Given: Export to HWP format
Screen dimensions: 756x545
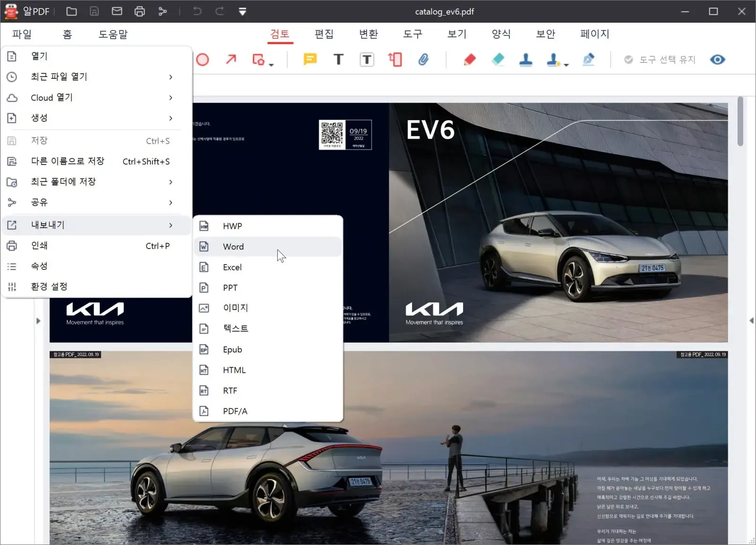Looking at the screenshot, I should (268, 226).
